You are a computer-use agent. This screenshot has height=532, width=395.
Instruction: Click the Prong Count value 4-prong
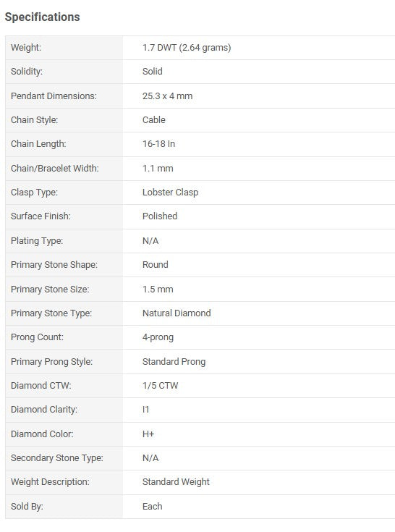(x=158, y=337)
